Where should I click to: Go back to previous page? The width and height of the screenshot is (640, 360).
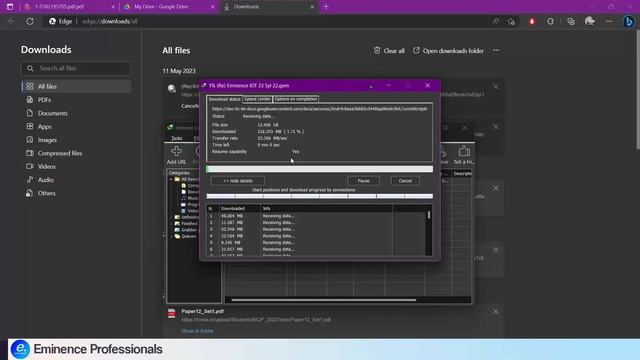tap(11, 21)
